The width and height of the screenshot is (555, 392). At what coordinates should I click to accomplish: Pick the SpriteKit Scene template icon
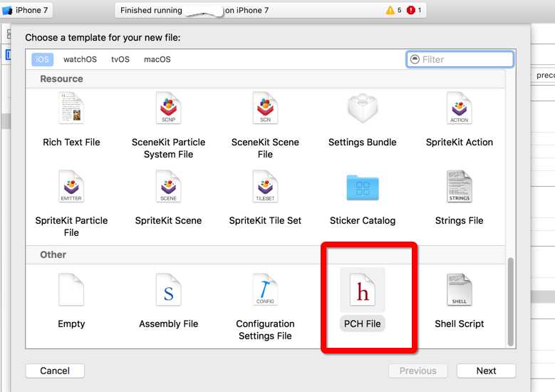[168, 186]
